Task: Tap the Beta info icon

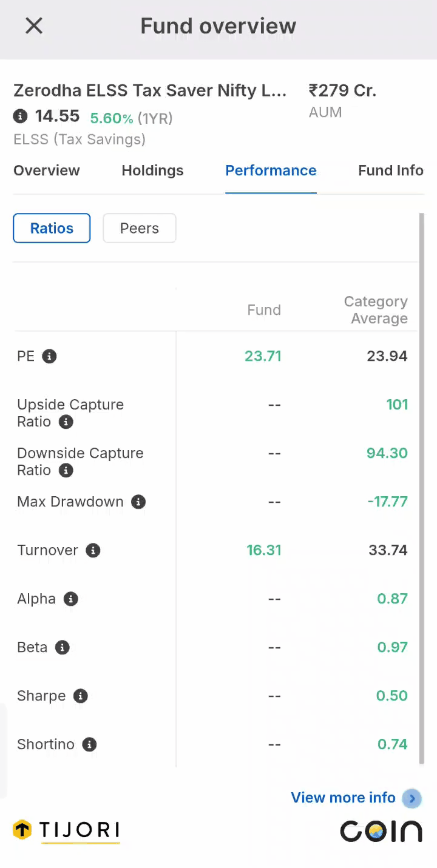Action: coord(62,647)
